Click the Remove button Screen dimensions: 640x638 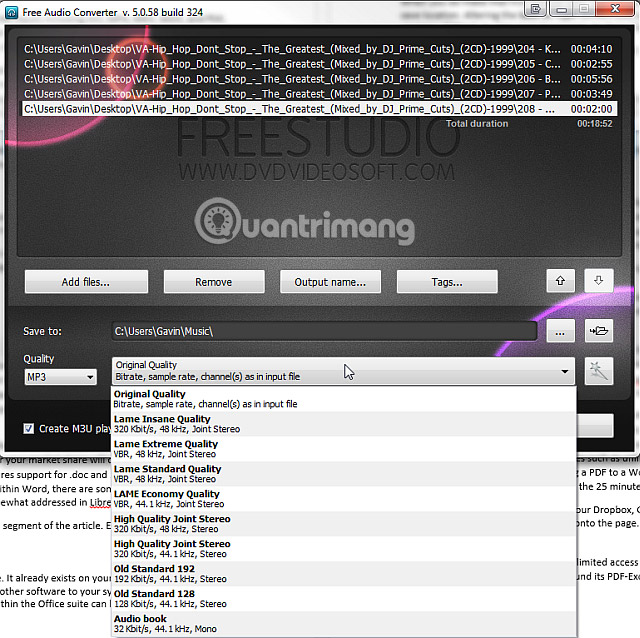click(x=214, y=282)
